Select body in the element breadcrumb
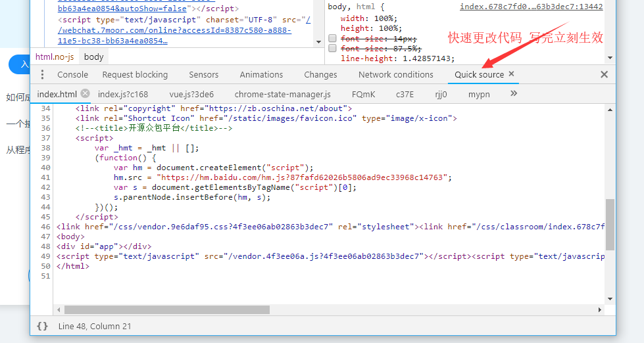 point(93,57)
